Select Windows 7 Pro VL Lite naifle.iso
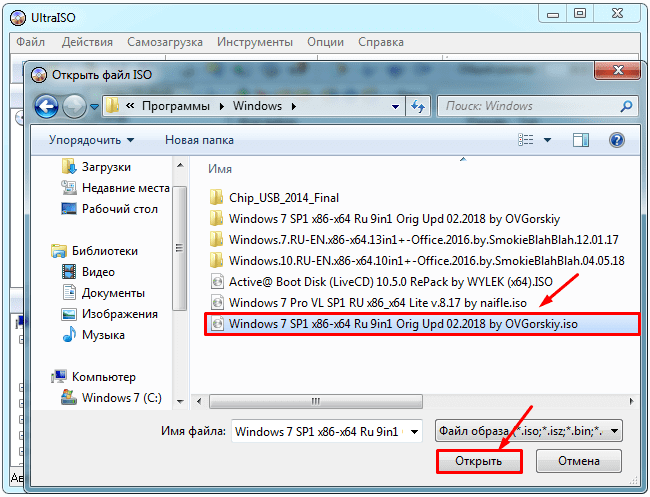This screenshot has width=650, height=497. click(369, 303)
